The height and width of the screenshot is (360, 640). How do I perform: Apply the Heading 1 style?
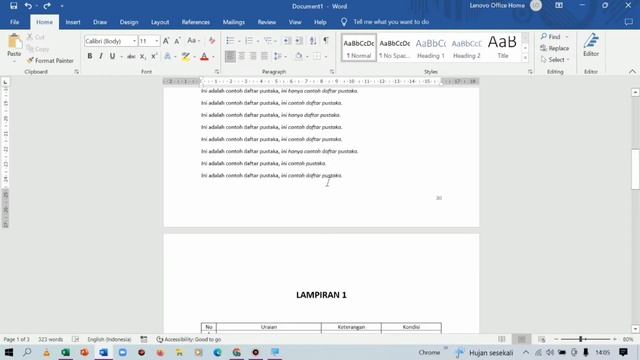click(431, 48)
